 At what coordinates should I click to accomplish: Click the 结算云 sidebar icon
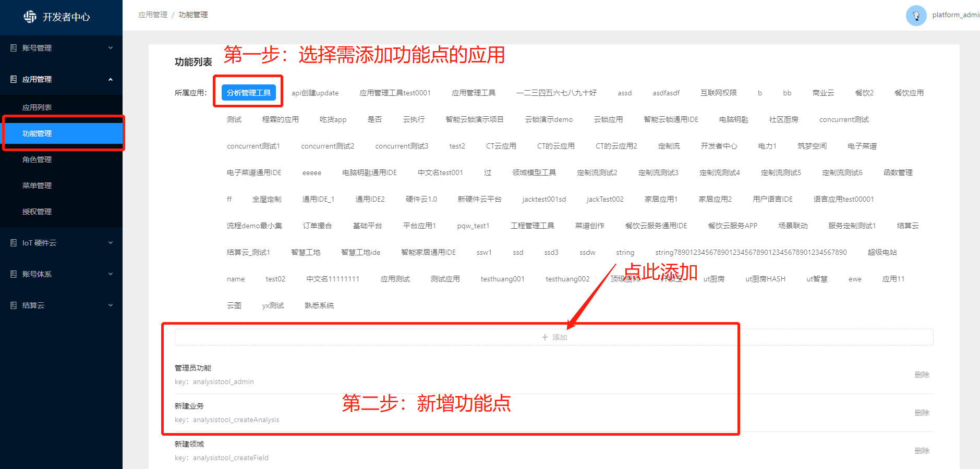14,305
